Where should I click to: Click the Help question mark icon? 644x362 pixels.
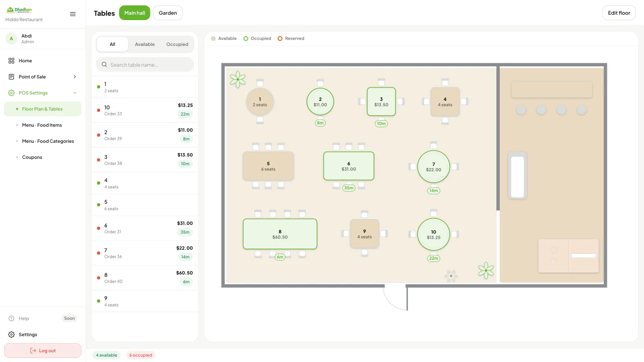point(11,319)
